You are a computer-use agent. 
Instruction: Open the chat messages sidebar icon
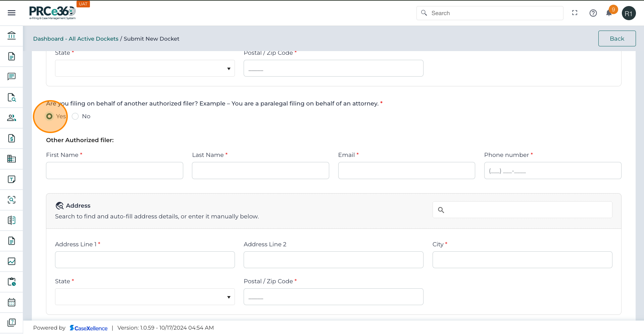pos(11,77)
